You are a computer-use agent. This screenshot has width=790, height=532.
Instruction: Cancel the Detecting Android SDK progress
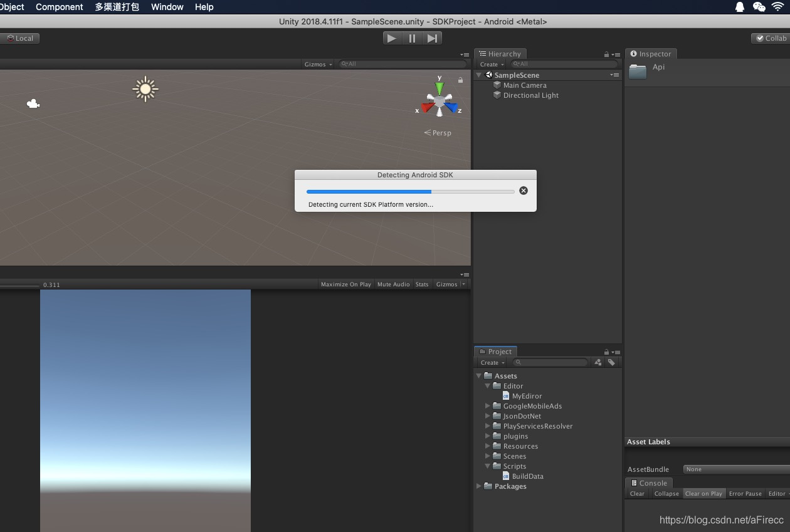pyautogui.click(x=524, y=190)
